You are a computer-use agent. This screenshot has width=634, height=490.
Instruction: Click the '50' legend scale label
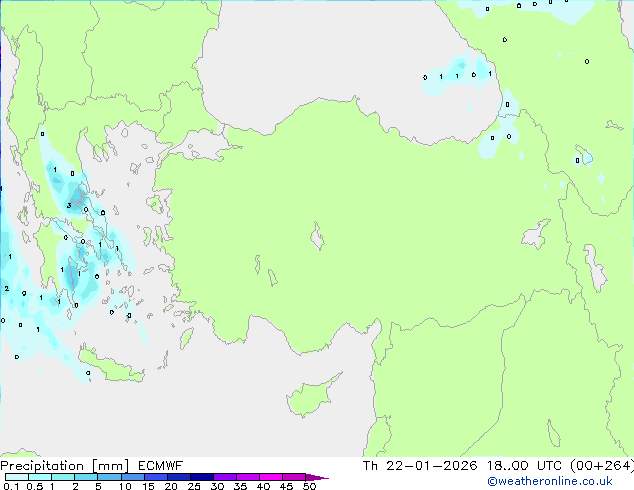[309, 486]
